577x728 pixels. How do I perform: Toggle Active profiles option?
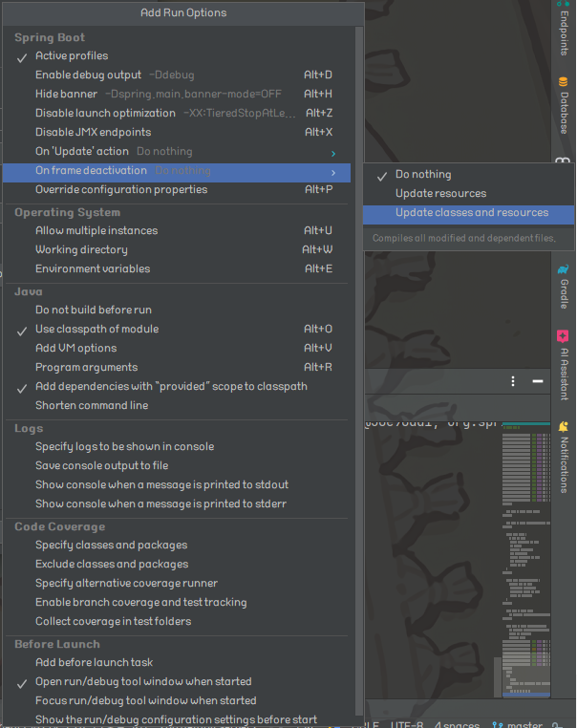click(177, 55)
